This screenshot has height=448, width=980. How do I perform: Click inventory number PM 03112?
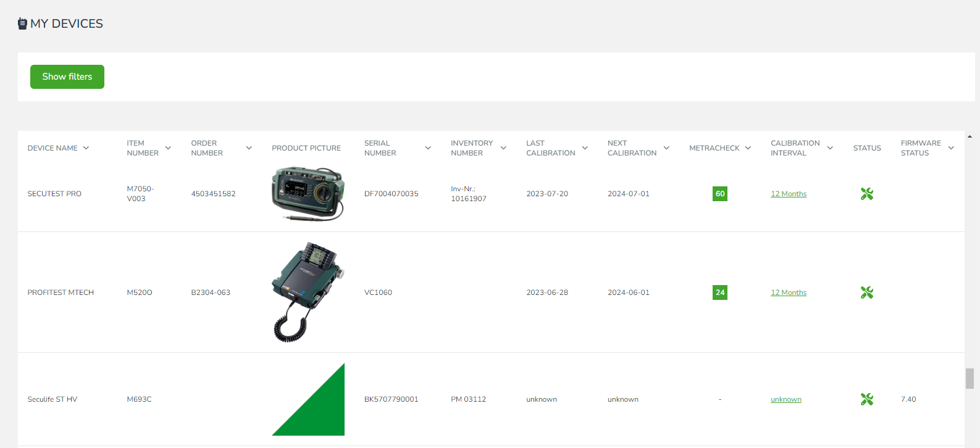tap(469, 399)
